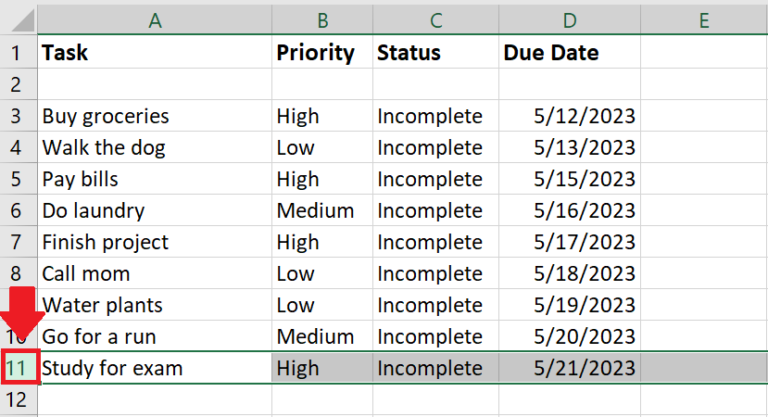This screenshot has width=768, height=417.
Task: Click column E header
Action: tap(703, 20)
